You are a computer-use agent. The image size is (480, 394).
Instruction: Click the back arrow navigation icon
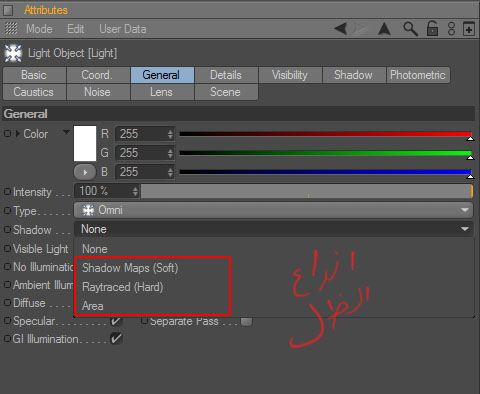341,29
